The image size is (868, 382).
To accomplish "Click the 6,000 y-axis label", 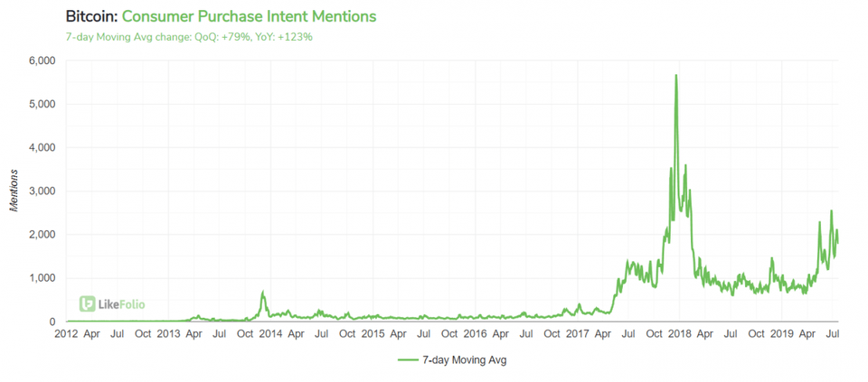I will click(43, 61).
